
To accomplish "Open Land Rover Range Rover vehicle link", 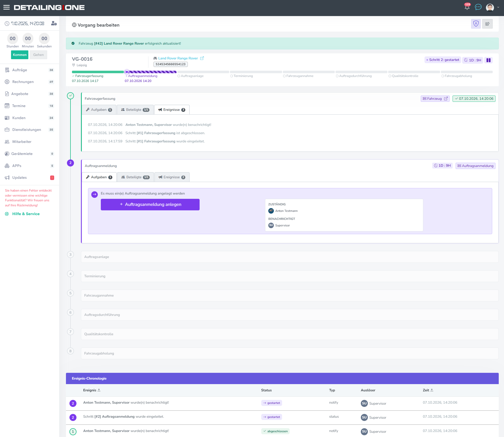I will (x=178, y=58).
